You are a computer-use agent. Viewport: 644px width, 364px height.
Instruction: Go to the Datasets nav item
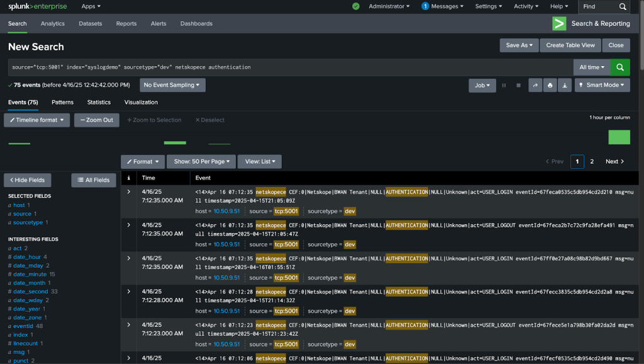(91, 23)
